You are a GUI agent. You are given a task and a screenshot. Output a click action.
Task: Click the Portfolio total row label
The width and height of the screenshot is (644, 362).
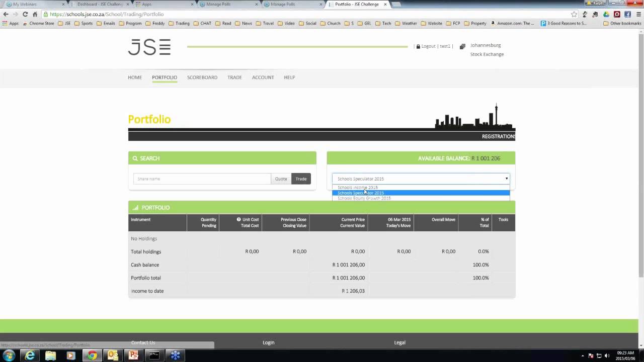click(x=146, y=278)
